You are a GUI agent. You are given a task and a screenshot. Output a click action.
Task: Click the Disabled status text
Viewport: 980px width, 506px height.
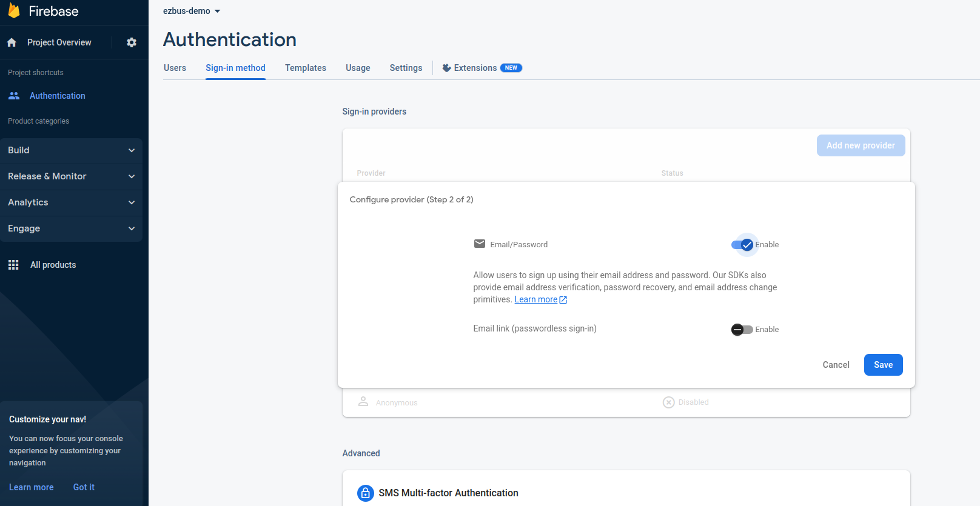694,402
